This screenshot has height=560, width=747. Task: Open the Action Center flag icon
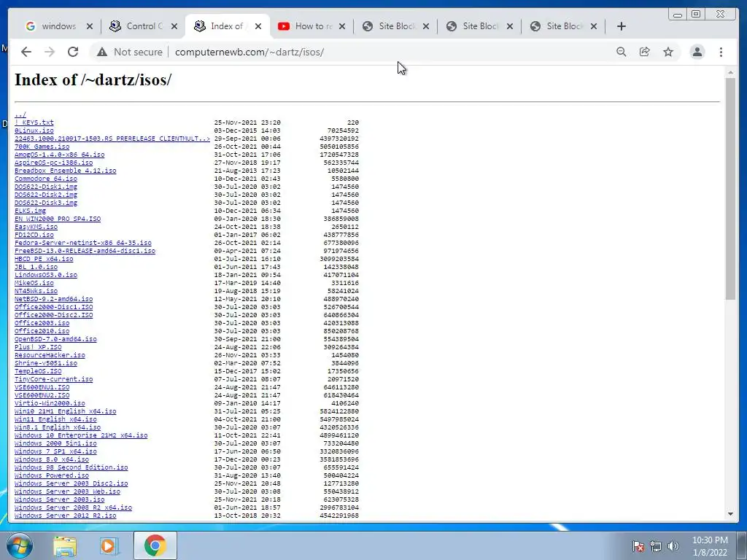click(638, 545)
